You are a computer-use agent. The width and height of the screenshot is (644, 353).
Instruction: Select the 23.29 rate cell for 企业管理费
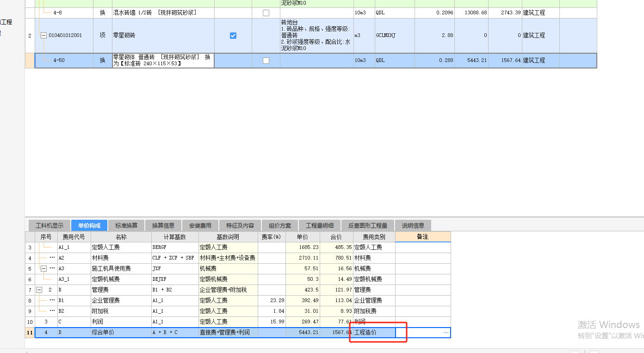point(272,301)
